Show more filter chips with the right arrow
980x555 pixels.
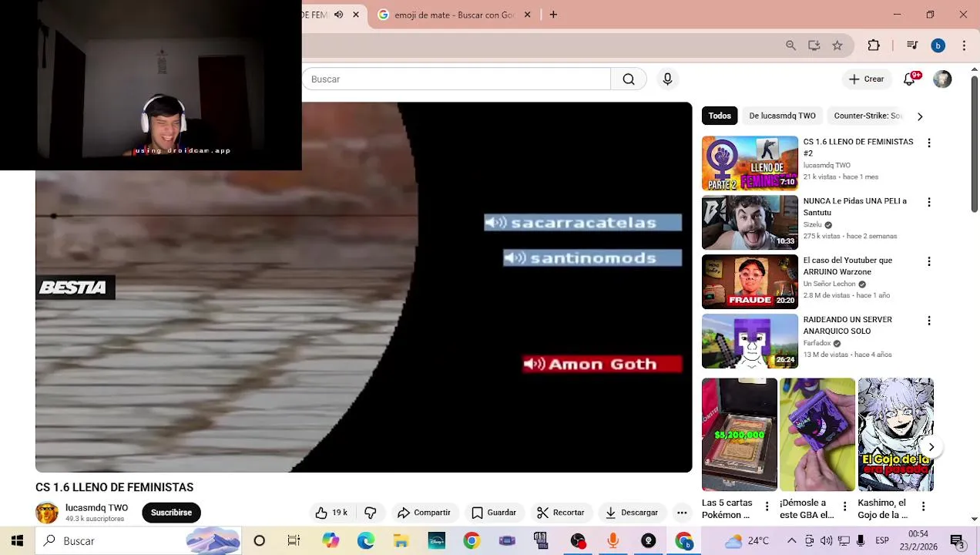tap(919, 116)
